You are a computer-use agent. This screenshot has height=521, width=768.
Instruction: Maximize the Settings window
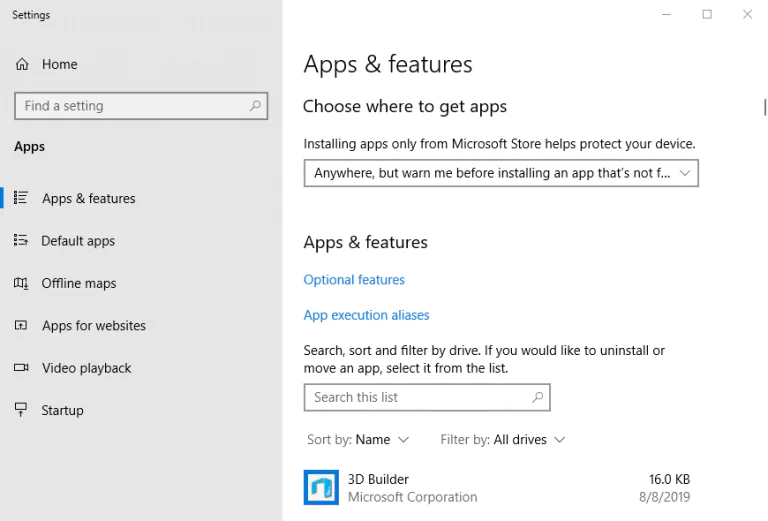707,14
